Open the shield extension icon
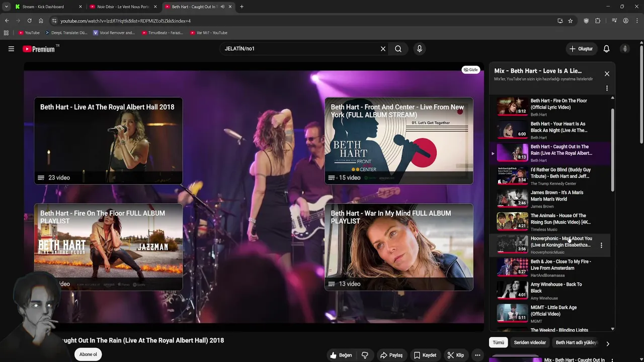This screenshot has height=362, width=644. (586, 21)
